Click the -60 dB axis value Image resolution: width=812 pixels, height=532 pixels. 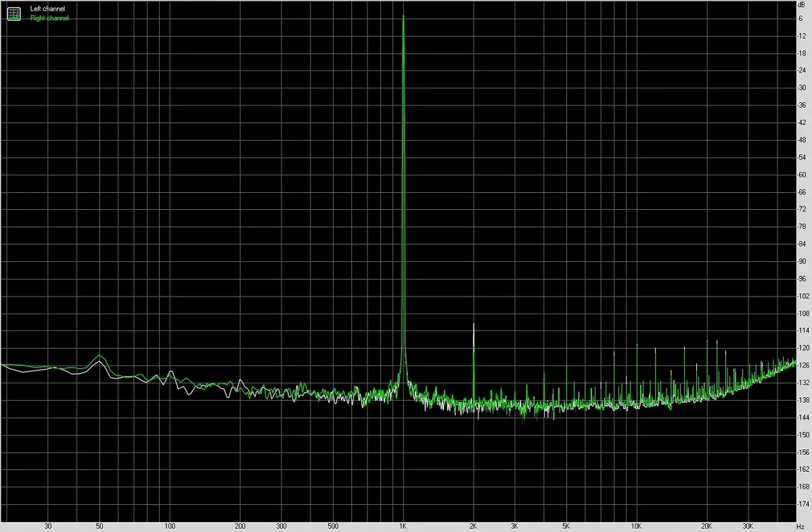[x=802, y=175]
